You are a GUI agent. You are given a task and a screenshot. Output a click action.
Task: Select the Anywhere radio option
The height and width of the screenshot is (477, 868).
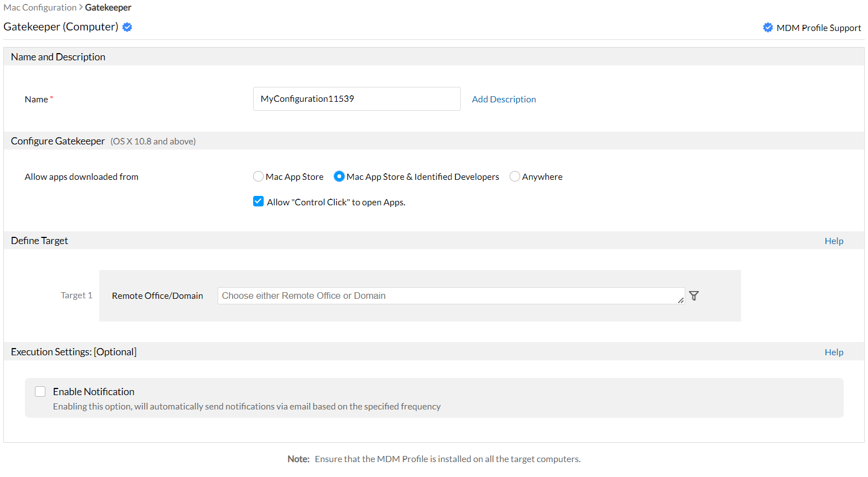tap(515, 177)
